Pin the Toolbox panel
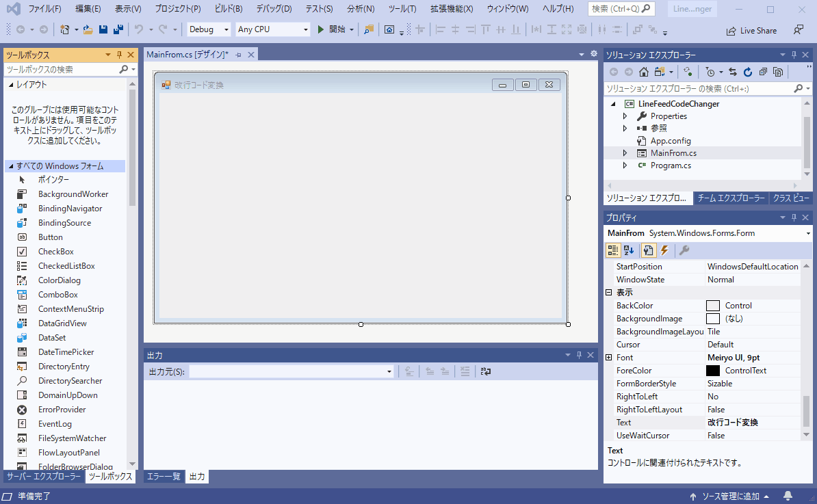817x504 pixels. coord(119,55)
